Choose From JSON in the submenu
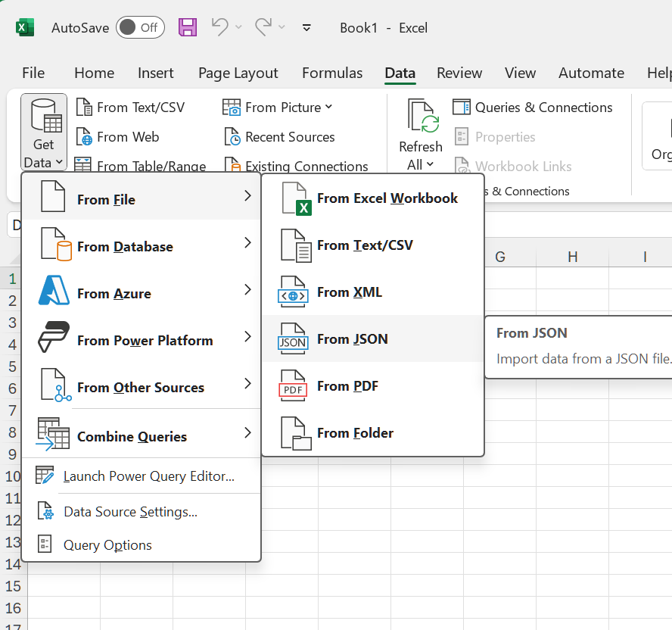Viewport: 672px width, 630px height. pyautogui.click(x=373, y=338)
